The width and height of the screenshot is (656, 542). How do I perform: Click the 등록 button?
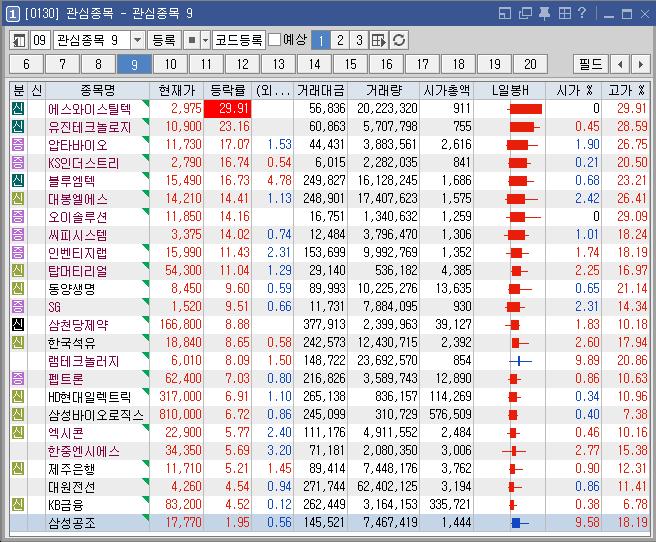point(164,41)
